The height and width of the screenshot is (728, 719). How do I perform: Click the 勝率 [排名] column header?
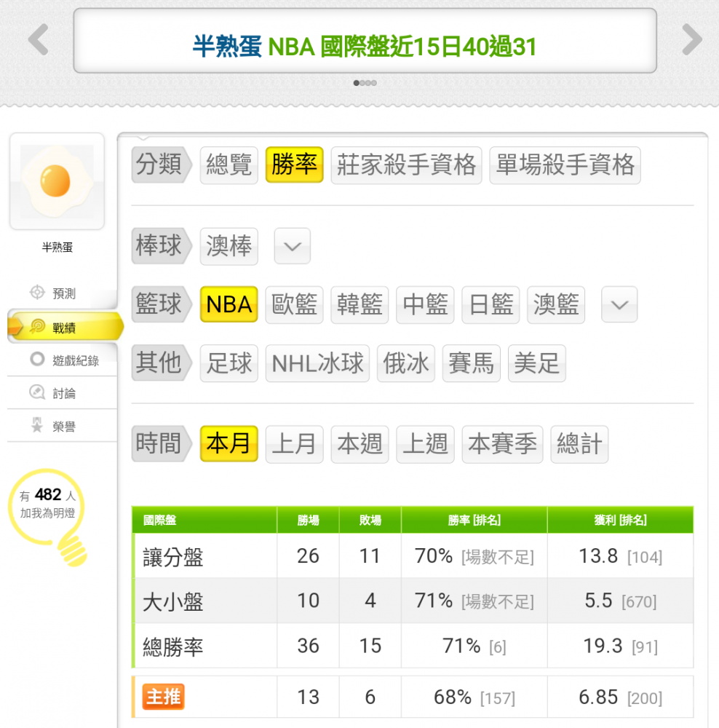pyautogui.click(x=474, y=520)
